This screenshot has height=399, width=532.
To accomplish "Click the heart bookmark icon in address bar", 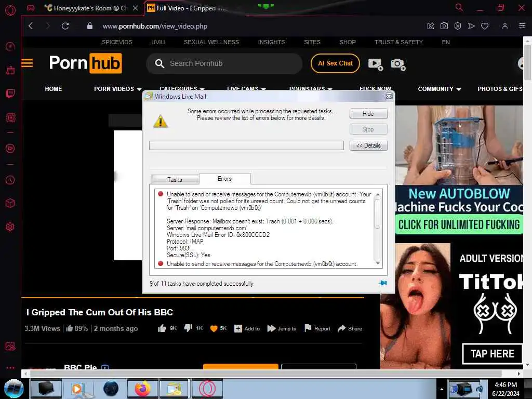I will [x=485, y=26].
